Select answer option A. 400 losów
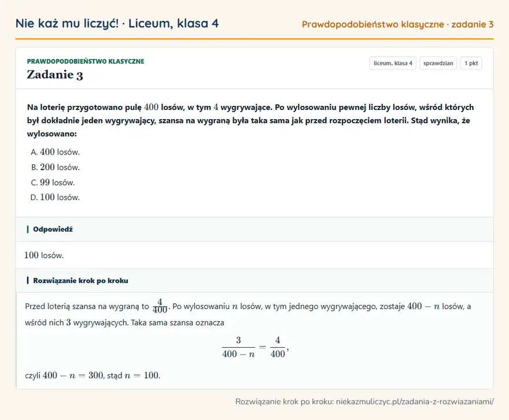The width and height of the screenshot is (509, 420). pos(55,152)
